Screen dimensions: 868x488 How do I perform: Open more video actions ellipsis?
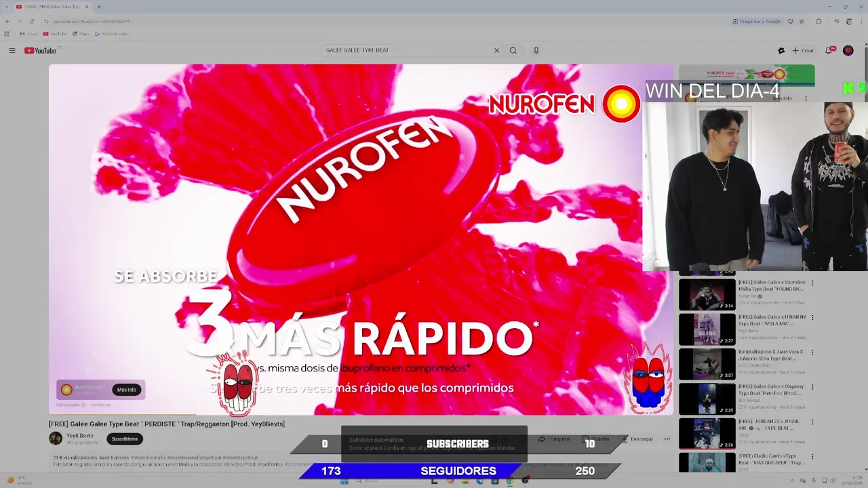tap(667, 439)
